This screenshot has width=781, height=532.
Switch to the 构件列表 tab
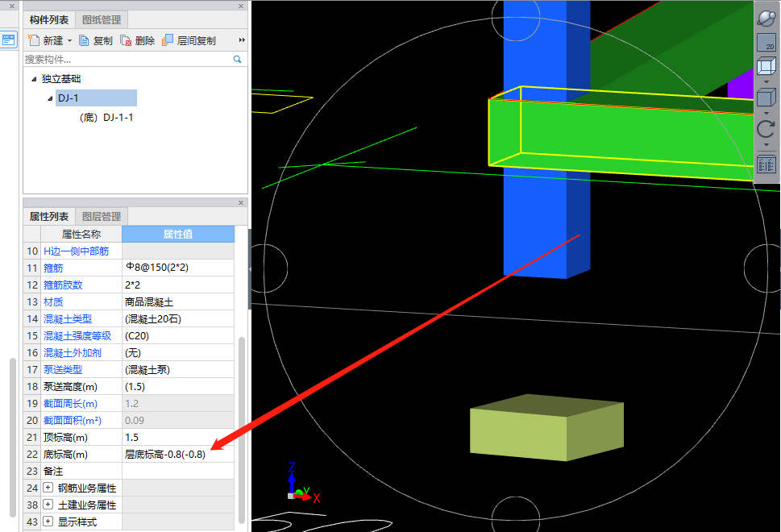pos(49,20)
